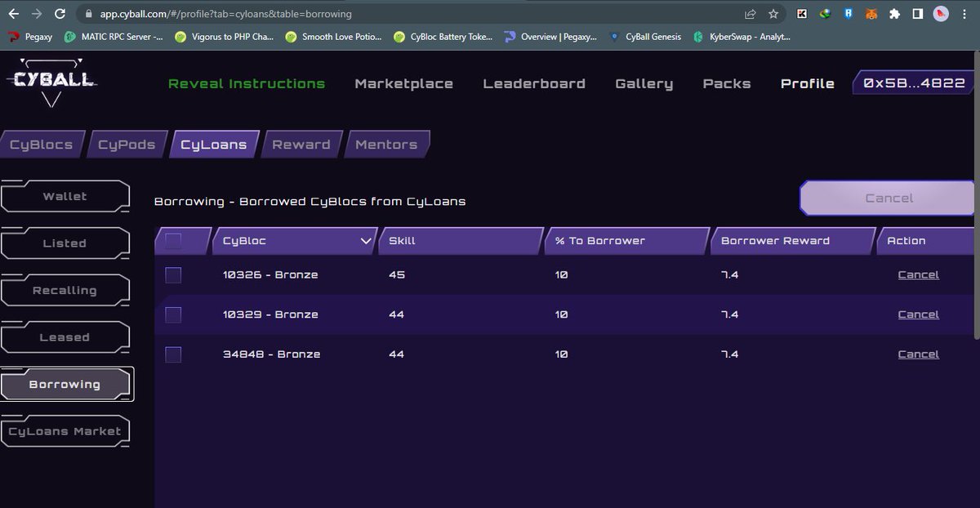Open the MATIC RPC Server bookmark
980x508 pixels.
pos(114,37)
